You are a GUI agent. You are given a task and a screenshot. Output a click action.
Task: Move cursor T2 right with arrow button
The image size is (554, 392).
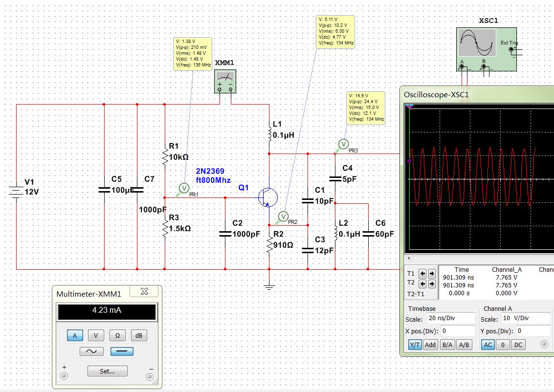pos(432,283)
